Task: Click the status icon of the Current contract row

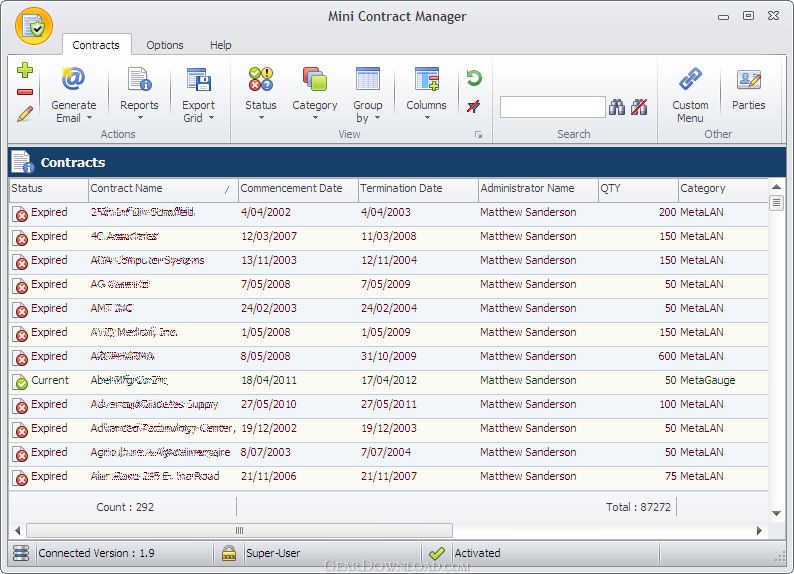Action: coord(20,382)
